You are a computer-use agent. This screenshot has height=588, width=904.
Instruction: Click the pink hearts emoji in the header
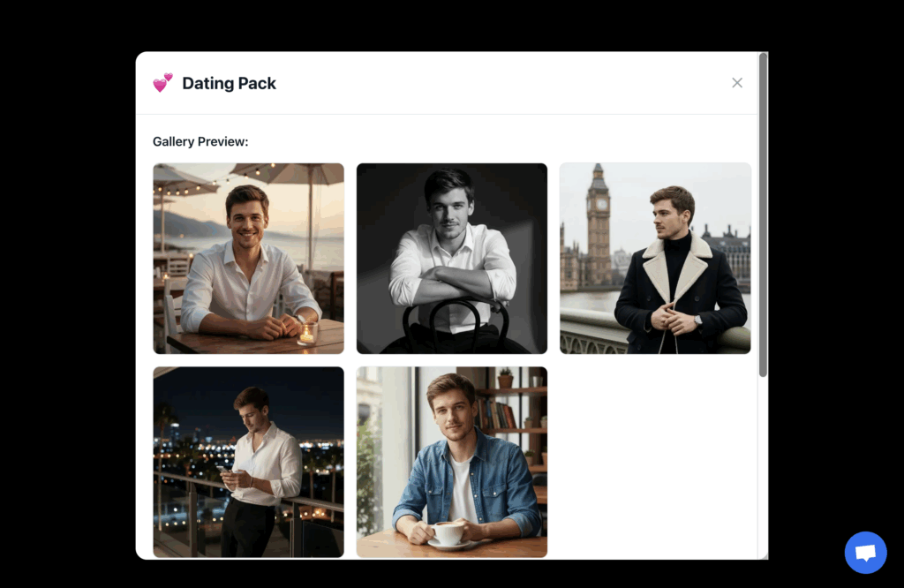coord(163,82)
